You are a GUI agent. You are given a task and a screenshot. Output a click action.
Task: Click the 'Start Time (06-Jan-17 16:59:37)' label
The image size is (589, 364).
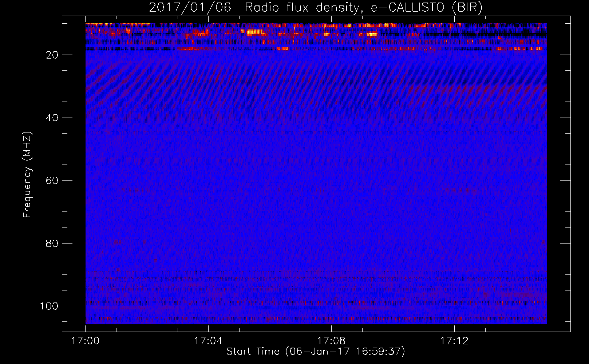[x=316, y=352]
